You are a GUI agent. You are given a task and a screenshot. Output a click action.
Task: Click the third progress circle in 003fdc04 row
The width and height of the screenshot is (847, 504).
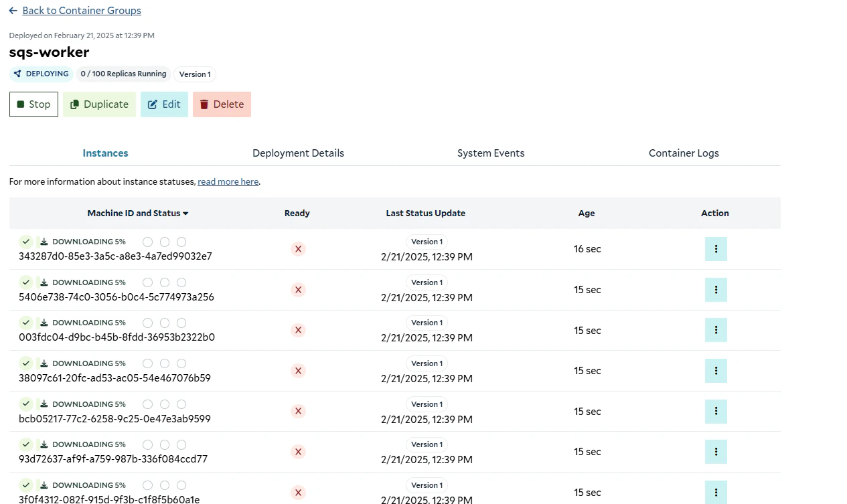tap(181, 323)
